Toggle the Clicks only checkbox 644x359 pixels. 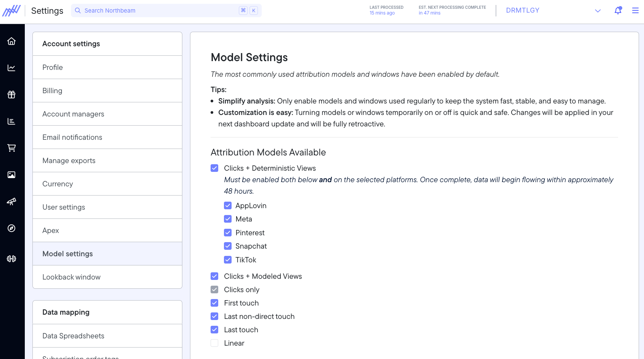[x=214, y=289]
